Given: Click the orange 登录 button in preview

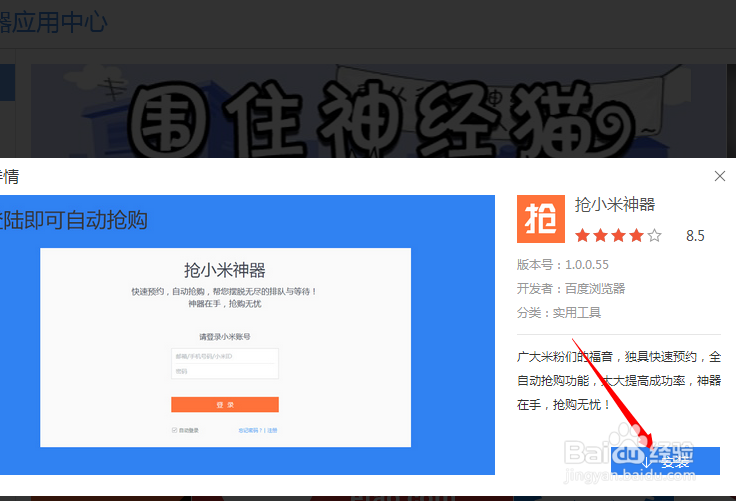Looking at the screenshot, I should click(x=225, y=405).
